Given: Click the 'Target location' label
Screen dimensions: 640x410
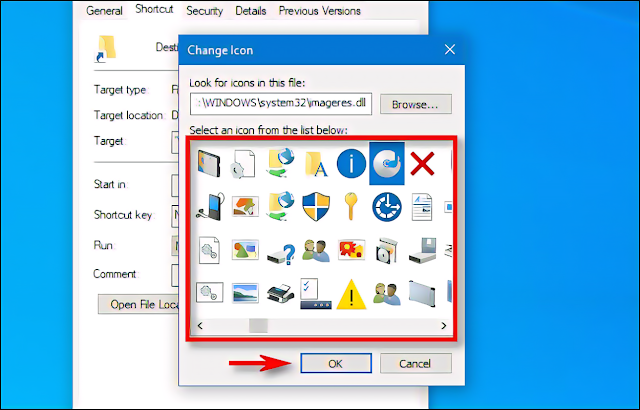Looking at the screenshot, I should (129, 115).
